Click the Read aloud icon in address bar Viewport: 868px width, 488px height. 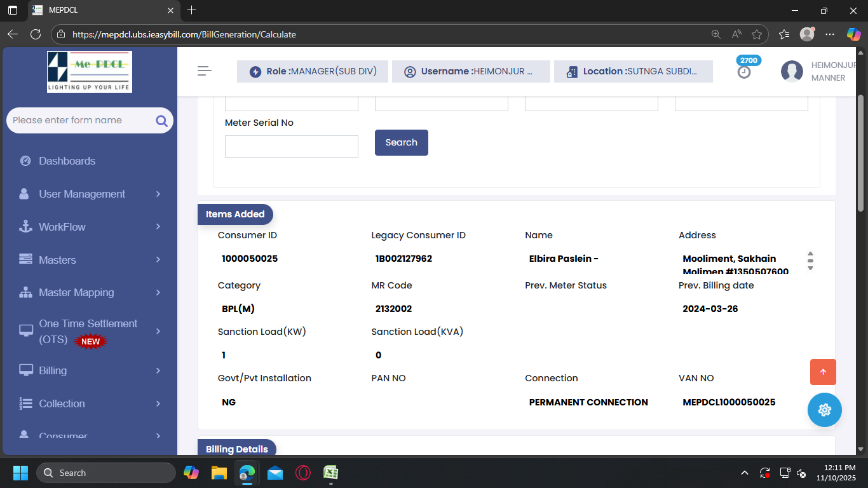(736, 34)
